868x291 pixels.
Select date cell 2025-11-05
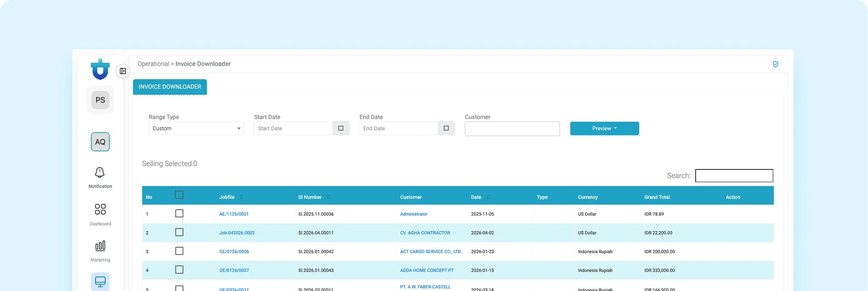(x=482, y=214)
